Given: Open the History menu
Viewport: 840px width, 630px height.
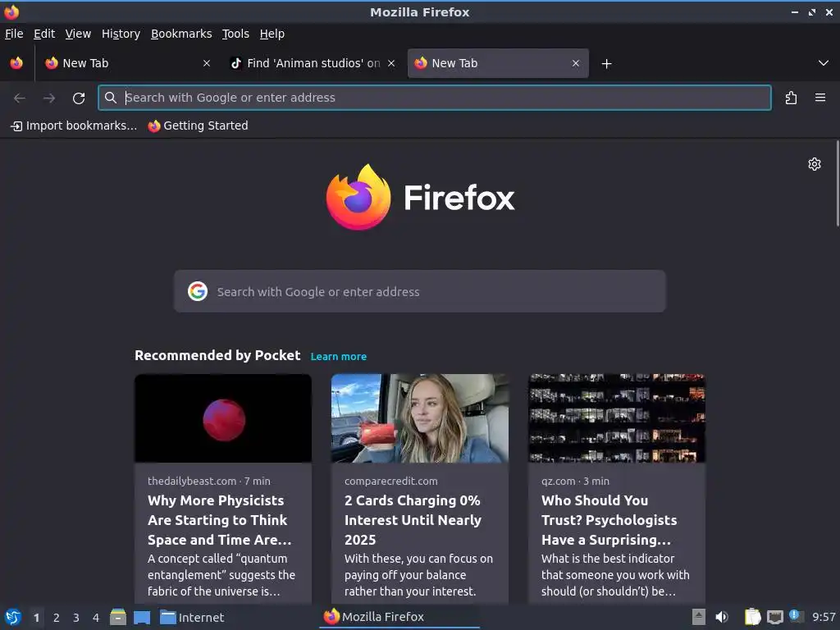Looking at the screenshot, I should tap(121, 34).
